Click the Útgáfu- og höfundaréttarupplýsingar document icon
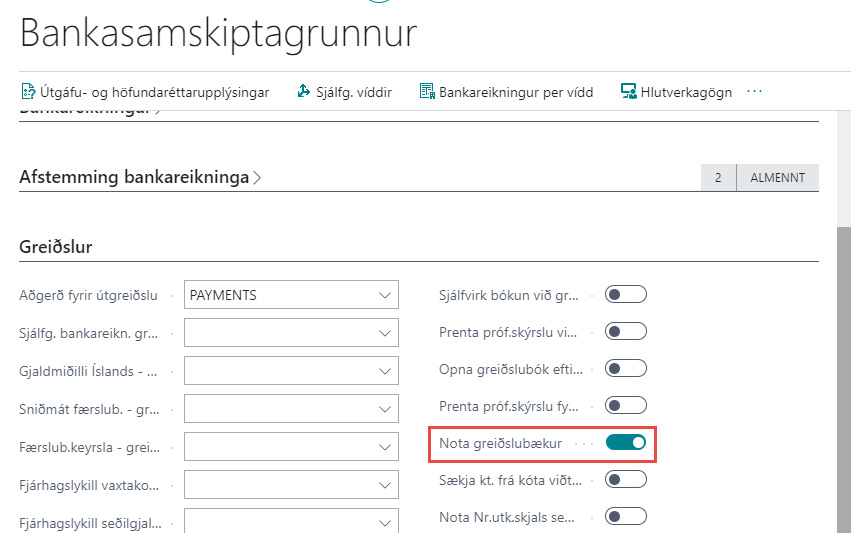 29,92
